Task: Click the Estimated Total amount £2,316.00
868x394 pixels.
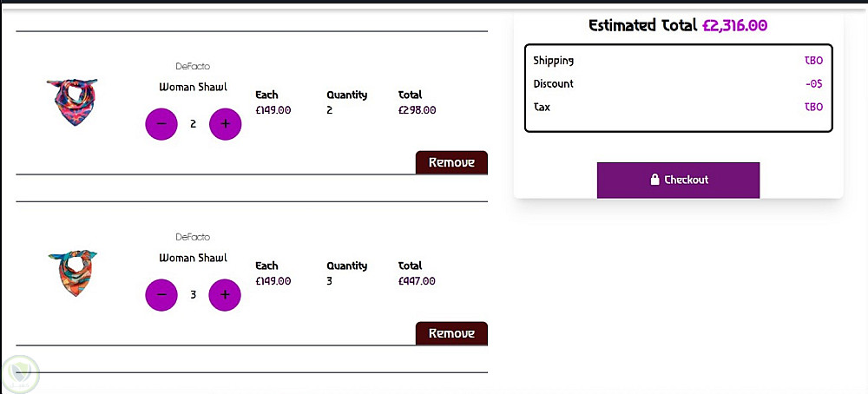Action: [734, 25]
